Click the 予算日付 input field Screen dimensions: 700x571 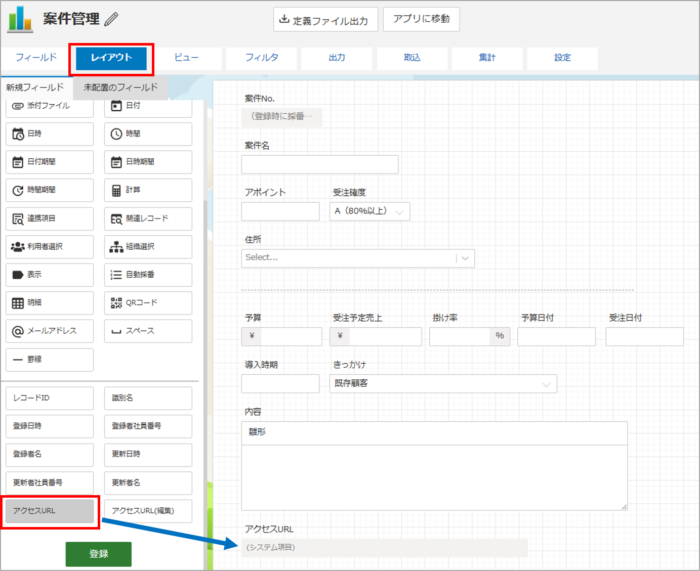[556, 337]
